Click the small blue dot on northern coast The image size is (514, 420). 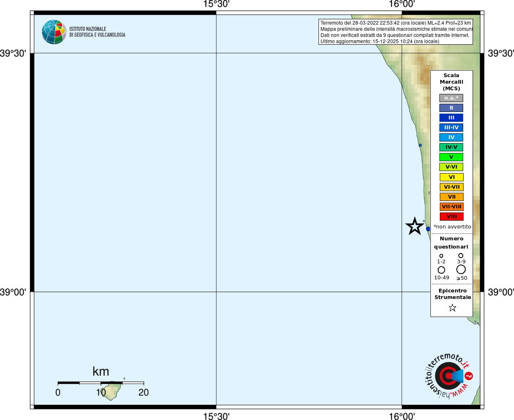(x=420, y=145)
